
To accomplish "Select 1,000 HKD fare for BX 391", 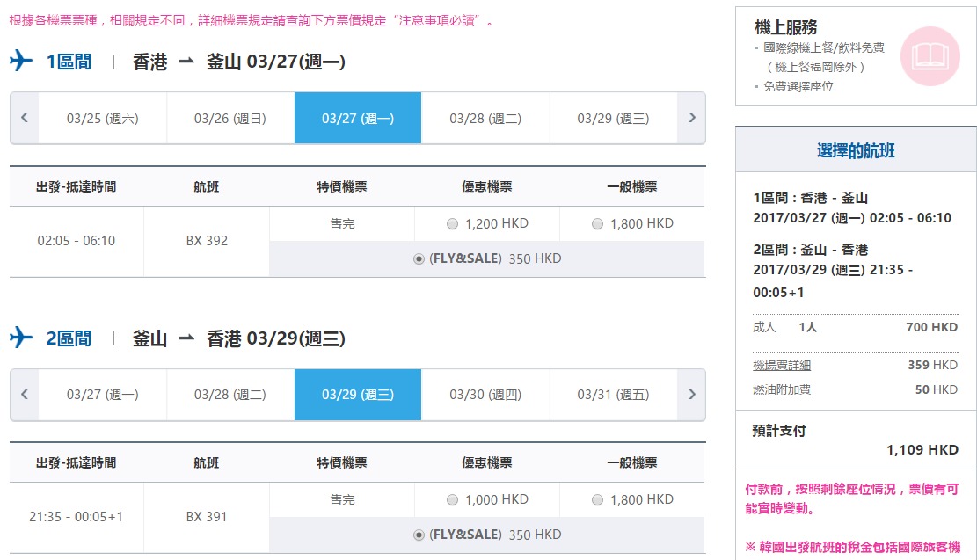I will pos(453,500).
